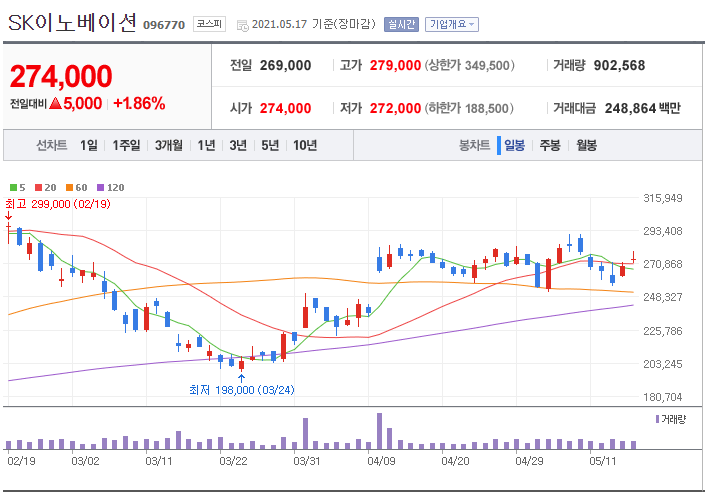Screen dimensions: 705x492
Task: Click the red up-triangle change icon
Action: [x=55, y=103]
